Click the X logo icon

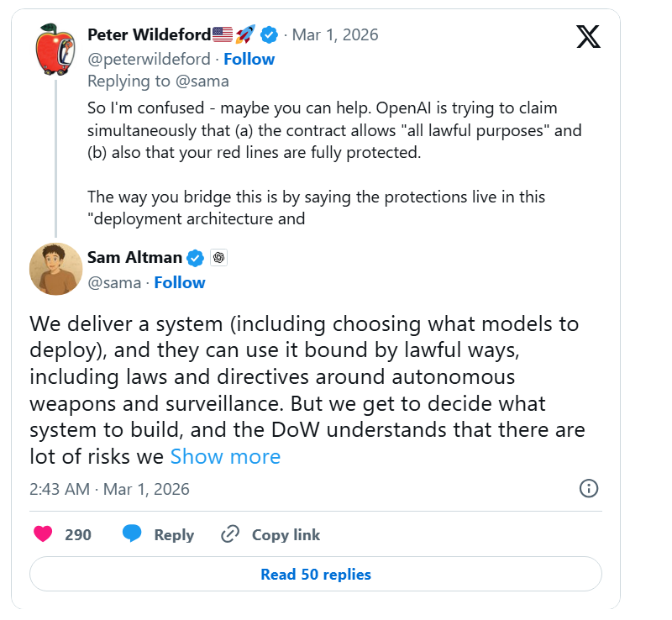(x=588, y=36)
